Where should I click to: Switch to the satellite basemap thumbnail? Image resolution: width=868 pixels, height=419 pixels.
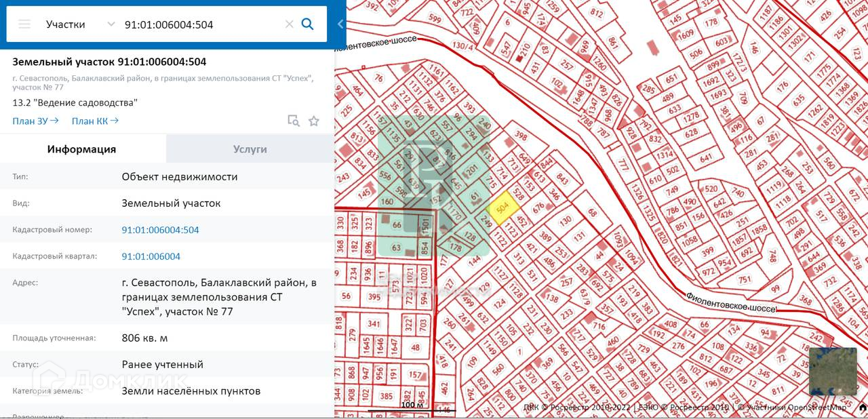point(833,371)
